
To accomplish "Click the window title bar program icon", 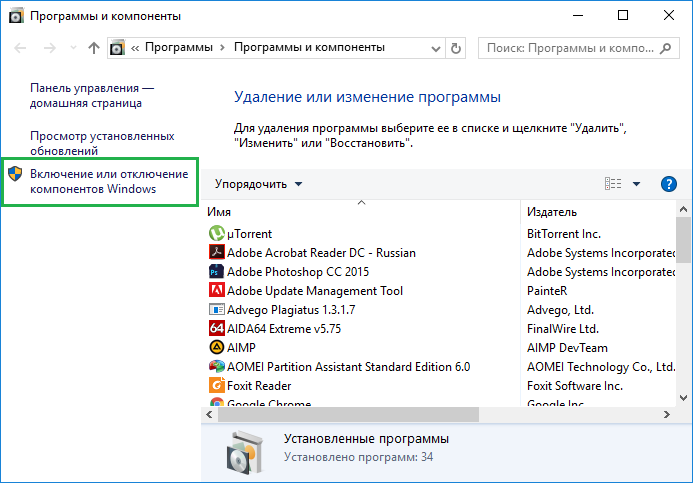I will pyautogui.click(x=16, y=16).
